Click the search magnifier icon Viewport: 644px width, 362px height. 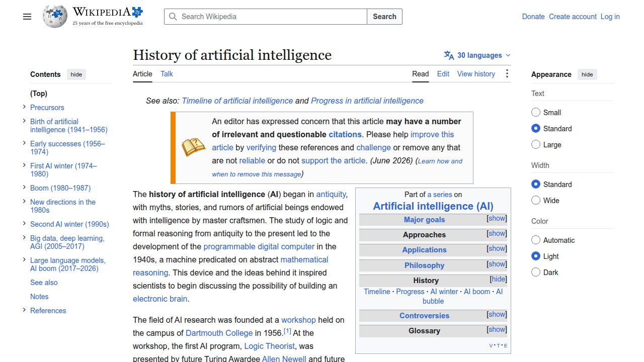[x=173, y=17]
